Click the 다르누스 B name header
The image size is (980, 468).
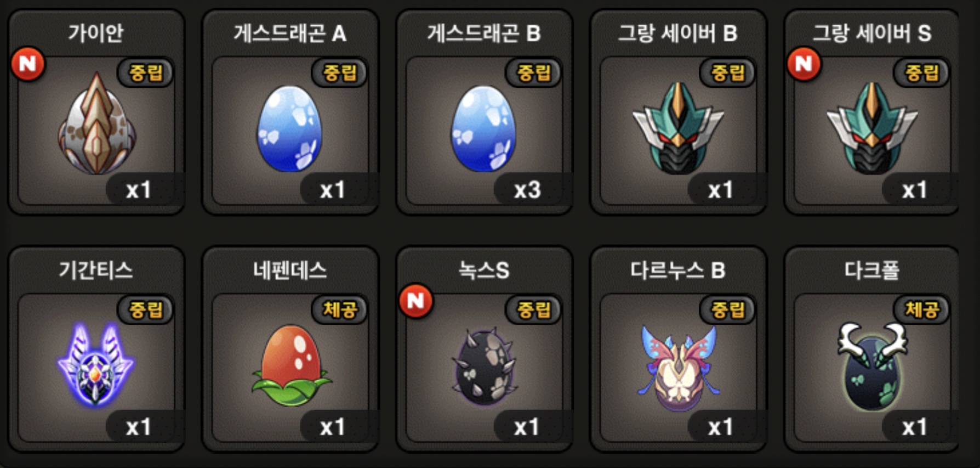(x=678, y=270)
